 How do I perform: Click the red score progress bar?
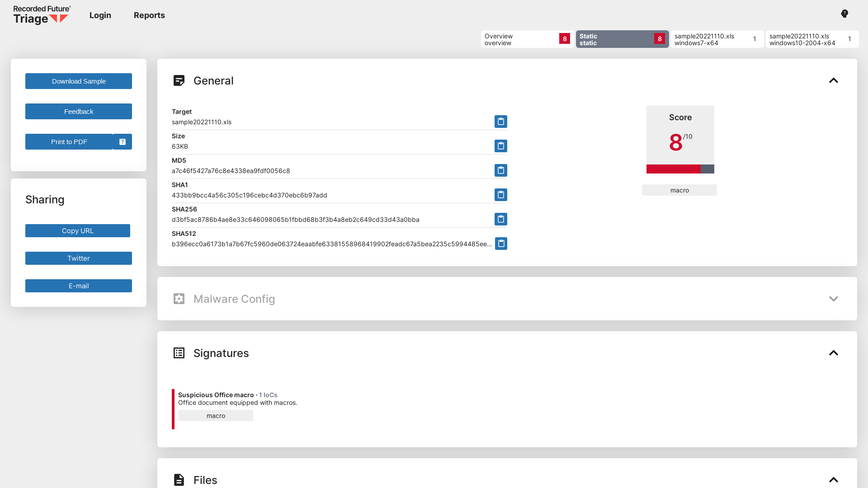(x=673, y=169)
